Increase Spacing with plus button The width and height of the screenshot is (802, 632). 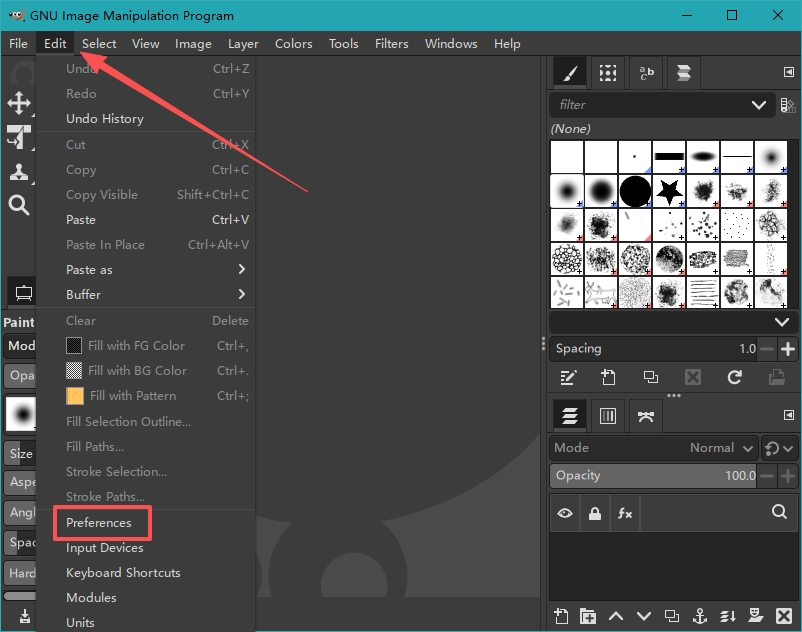coord(788,349)
